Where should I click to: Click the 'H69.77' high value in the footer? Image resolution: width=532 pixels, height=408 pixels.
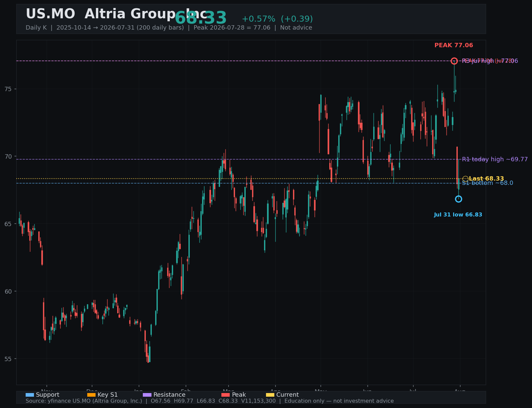click(x=183, y=401)
